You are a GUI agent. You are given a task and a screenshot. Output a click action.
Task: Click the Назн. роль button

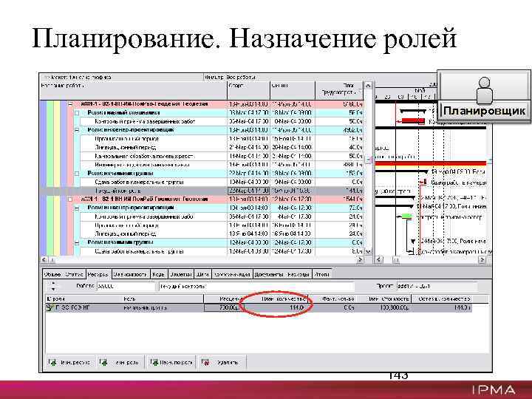[x=120, y=362]
